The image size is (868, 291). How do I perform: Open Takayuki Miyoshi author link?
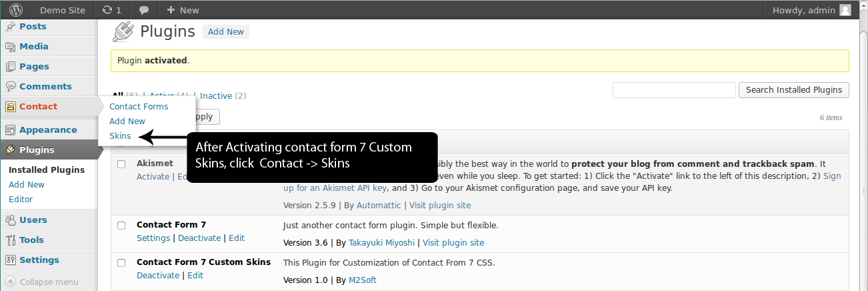tap(381, 243)
